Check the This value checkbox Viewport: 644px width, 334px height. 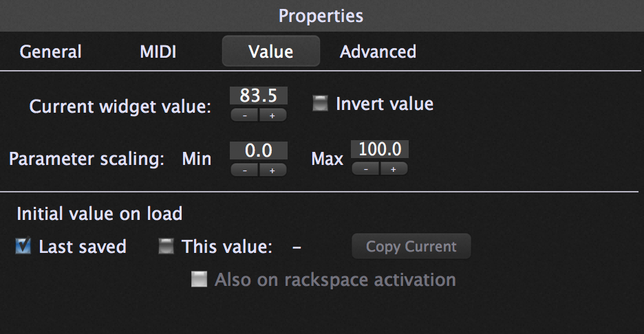tap(166, 246)
